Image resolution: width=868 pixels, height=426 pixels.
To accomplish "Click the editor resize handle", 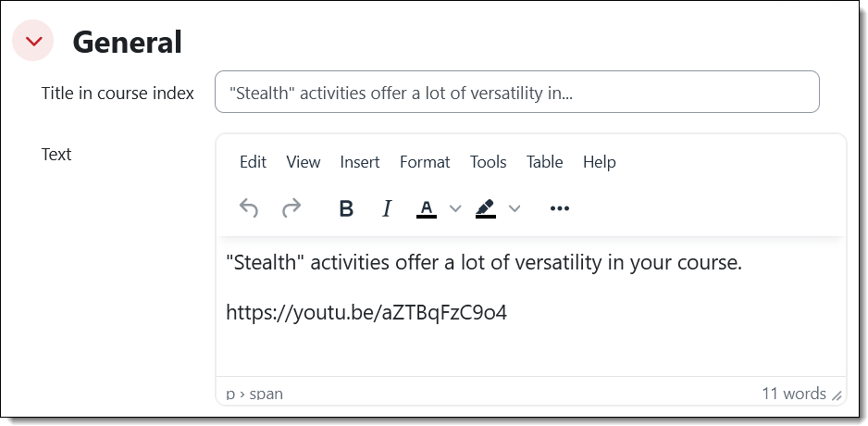I will pos(837,395).
